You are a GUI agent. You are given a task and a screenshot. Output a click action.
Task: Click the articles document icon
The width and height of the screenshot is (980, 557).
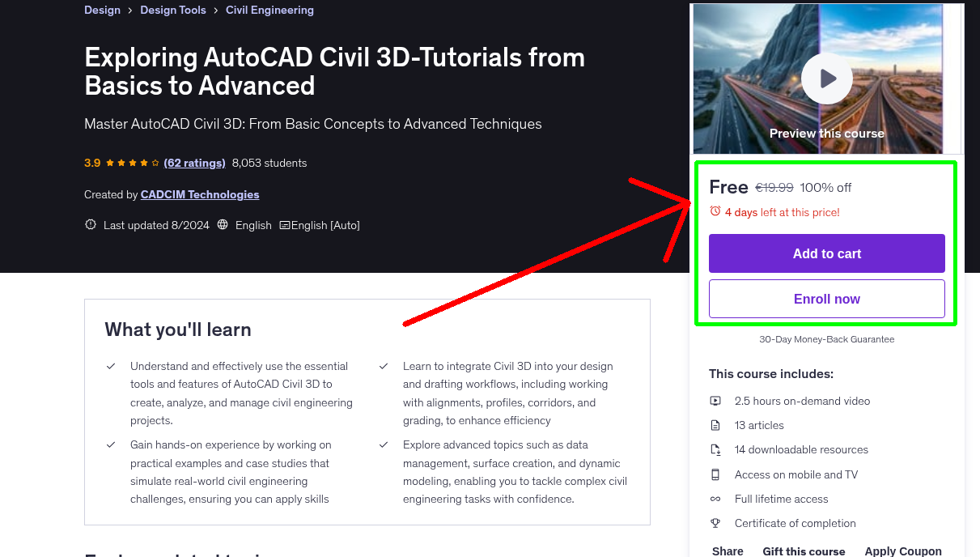pos(715,425)
